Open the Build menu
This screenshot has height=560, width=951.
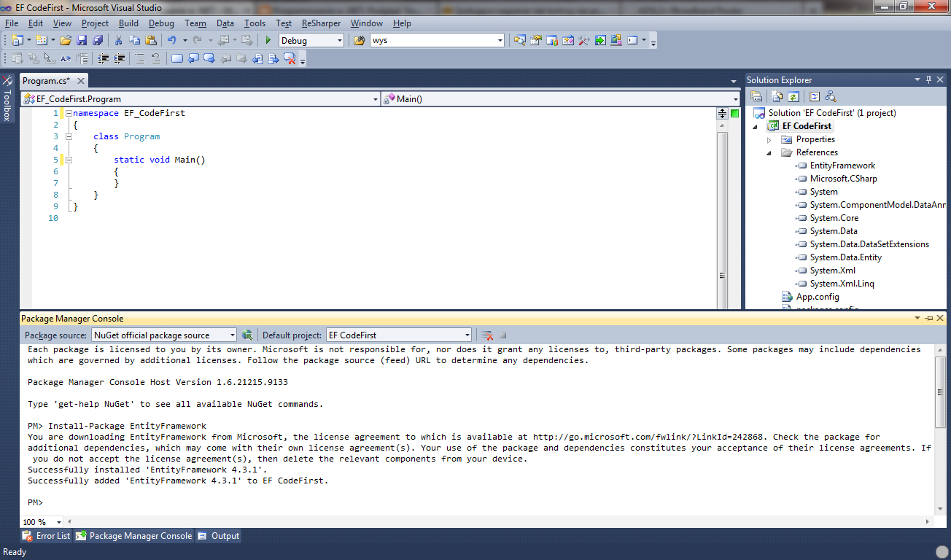pyautogui.click(x=128, y=23)
